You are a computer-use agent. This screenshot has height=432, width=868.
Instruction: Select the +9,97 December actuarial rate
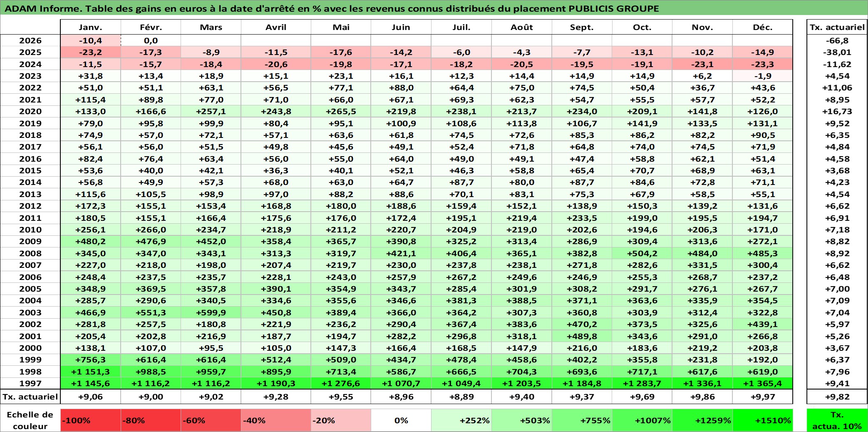[x=763, y=397]
